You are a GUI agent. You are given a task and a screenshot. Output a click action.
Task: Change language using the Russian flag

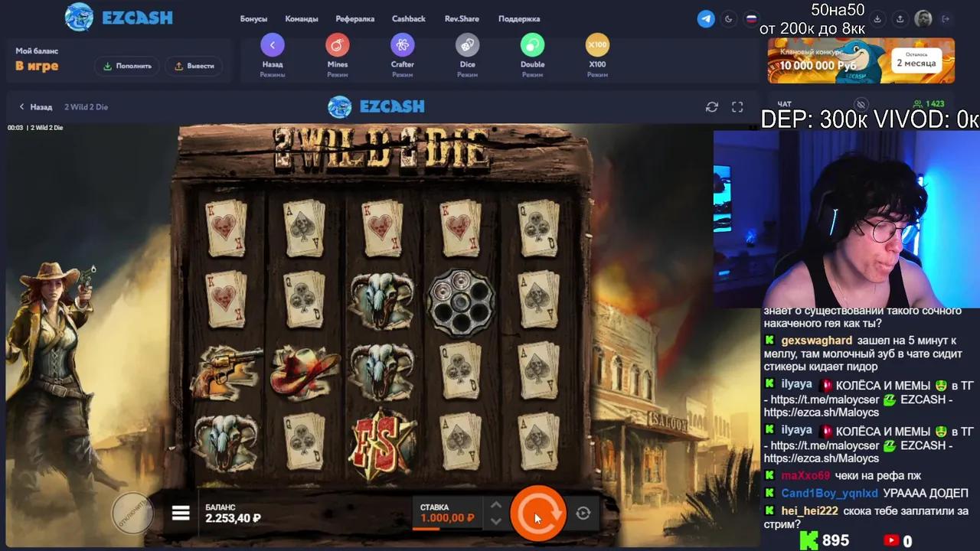(751, 19)
